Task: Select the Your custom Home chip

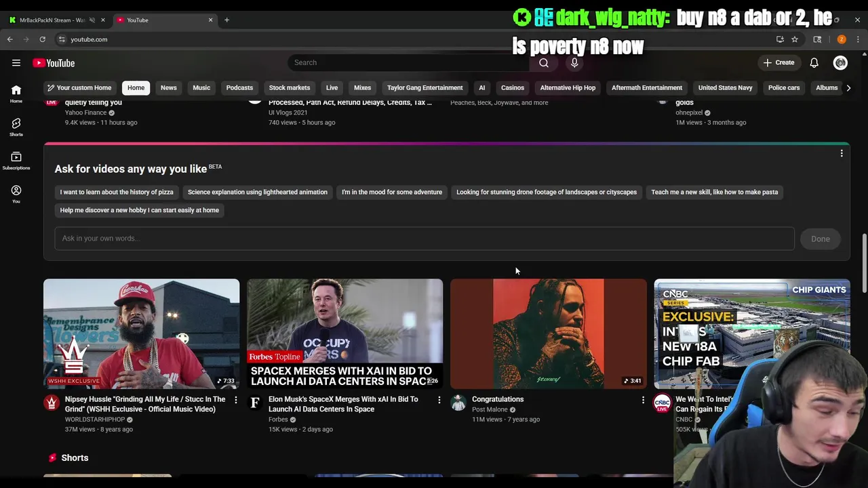Action: (79, 87)
